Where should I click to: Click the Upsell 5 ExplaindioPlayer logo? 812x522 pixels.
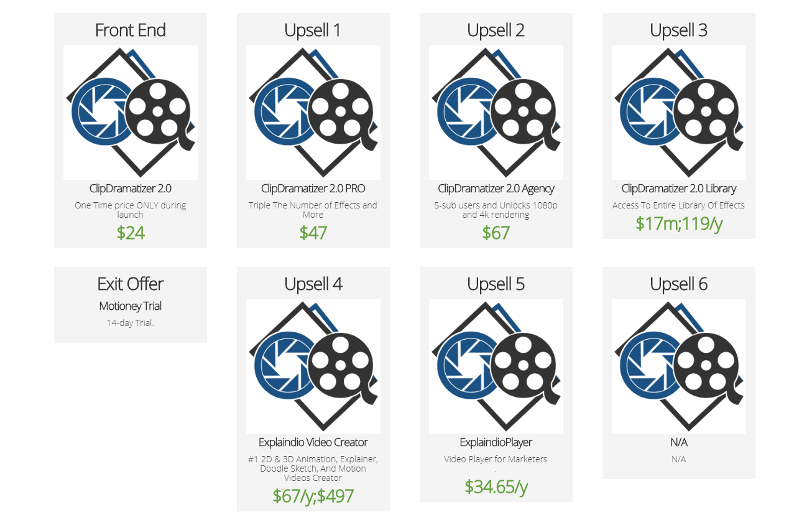pos(496,366)
